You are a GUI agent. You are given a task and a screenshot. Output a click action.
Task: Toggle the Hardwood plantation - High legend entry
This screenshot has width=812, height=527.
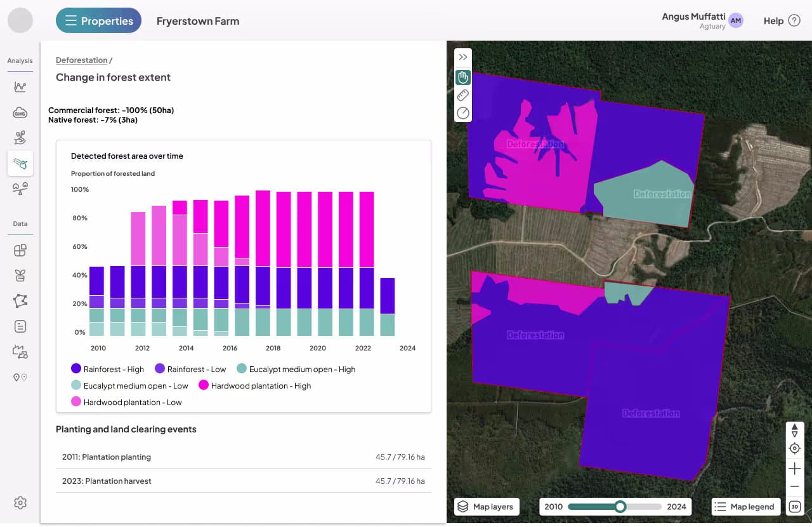point(256,385)
